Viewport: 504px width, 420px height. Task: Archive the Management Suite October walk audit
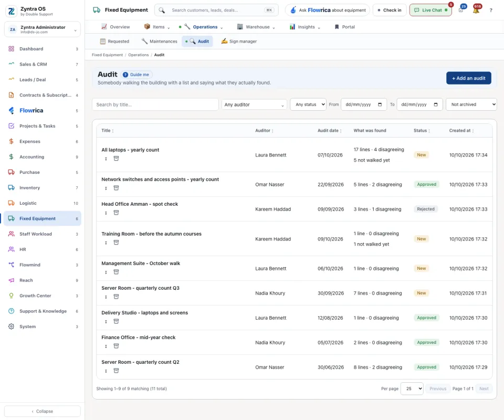click(117, 272)
